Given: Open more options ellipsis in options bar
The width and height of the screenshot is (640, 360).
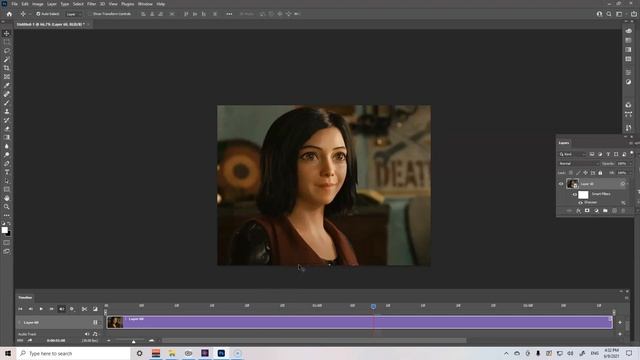Looking at the screenshot, I should [x=229, y=14].
